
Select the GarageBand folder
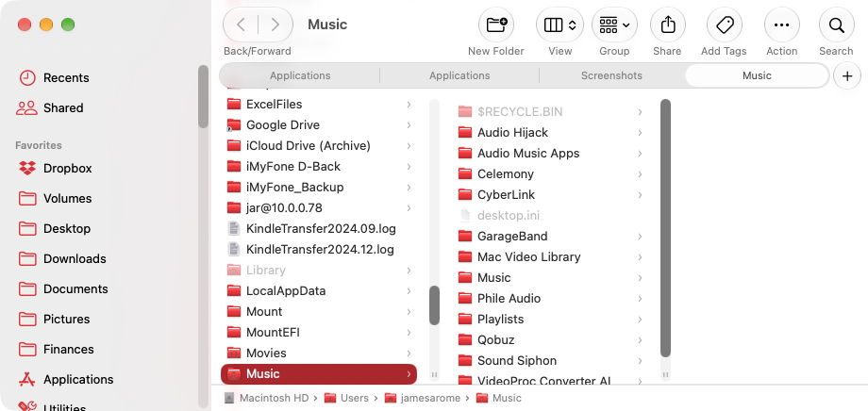551,237
